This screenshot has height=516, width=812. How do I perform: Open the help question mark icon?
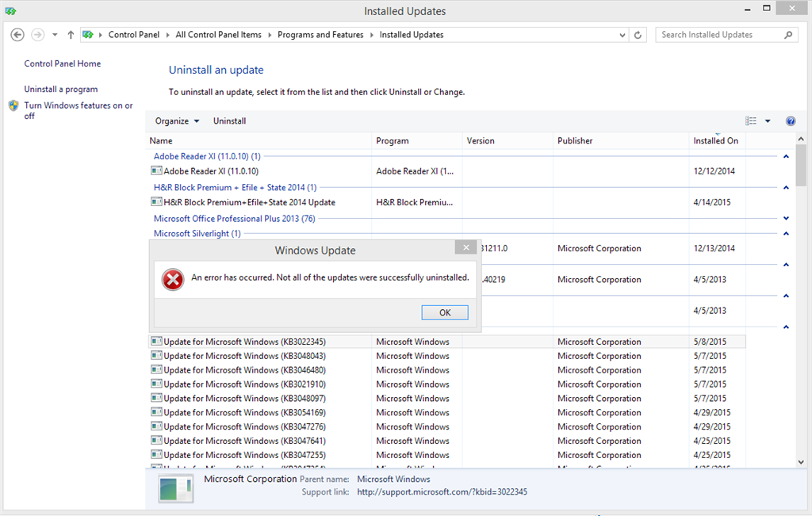[791, 121]
